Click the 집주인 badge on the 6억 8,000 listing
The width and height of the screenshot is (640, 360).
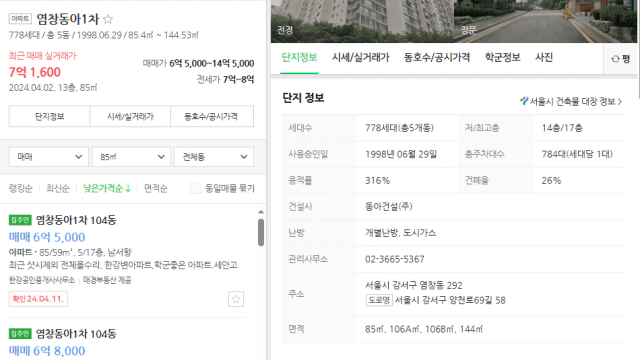20,334
